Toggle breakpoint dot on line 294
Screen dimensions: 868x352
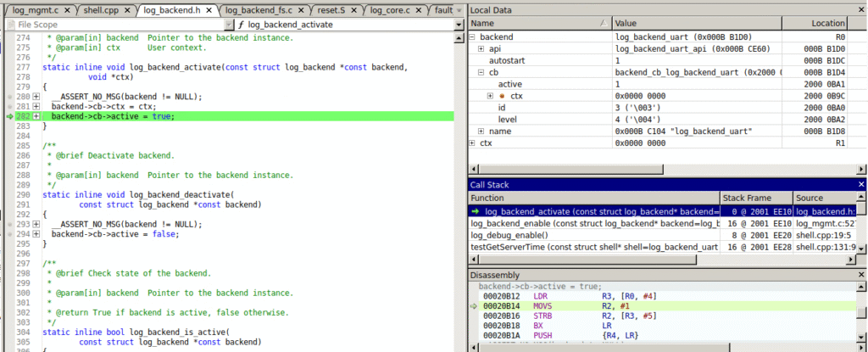tap(8, 234)
